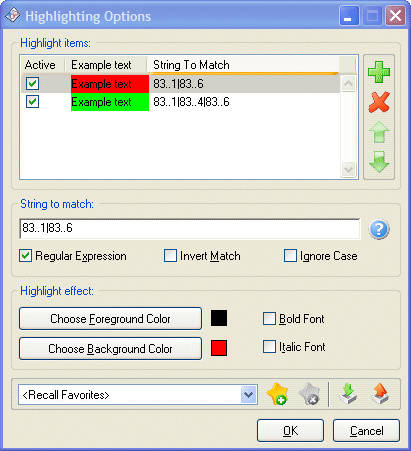Image resolution: width=411 pixels, height=451 pixels.
Task: Toggle the Bold Font checkbox
Action: pos(269,319)
